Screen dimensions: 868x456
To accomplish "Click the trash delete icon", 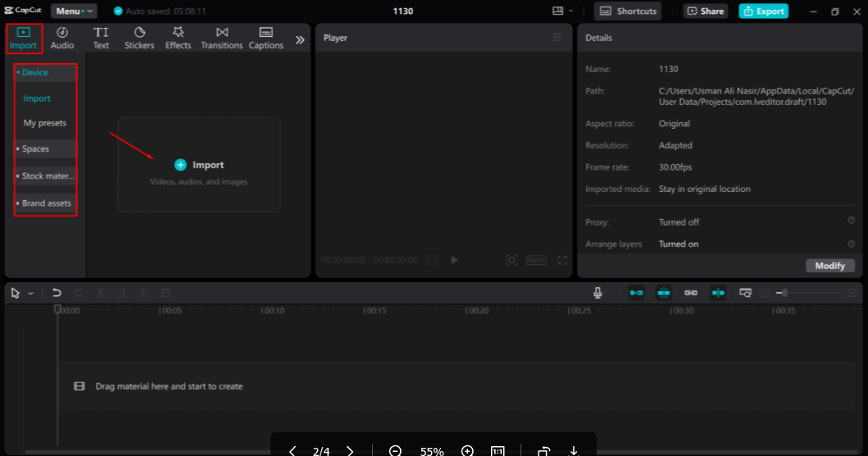I will tap(166, 293).
